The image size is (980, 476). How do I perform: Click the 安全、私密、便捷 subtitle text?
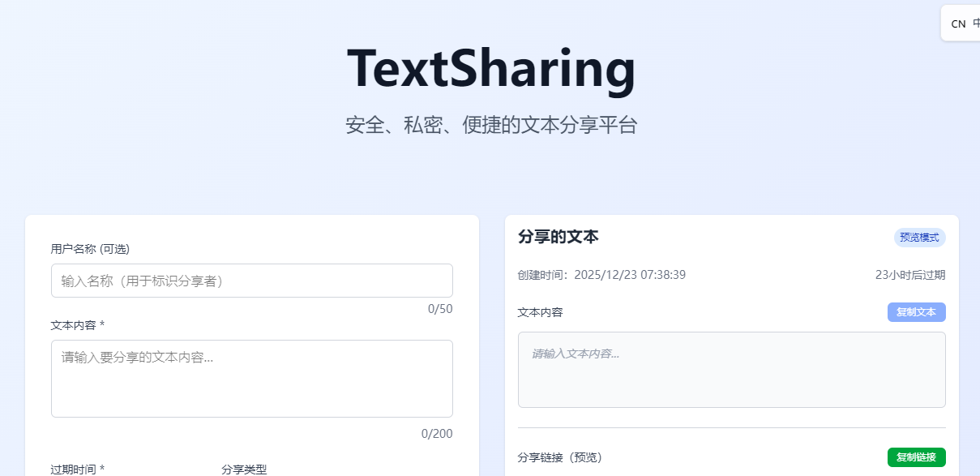pyautogui.click(x=490, y=124)
